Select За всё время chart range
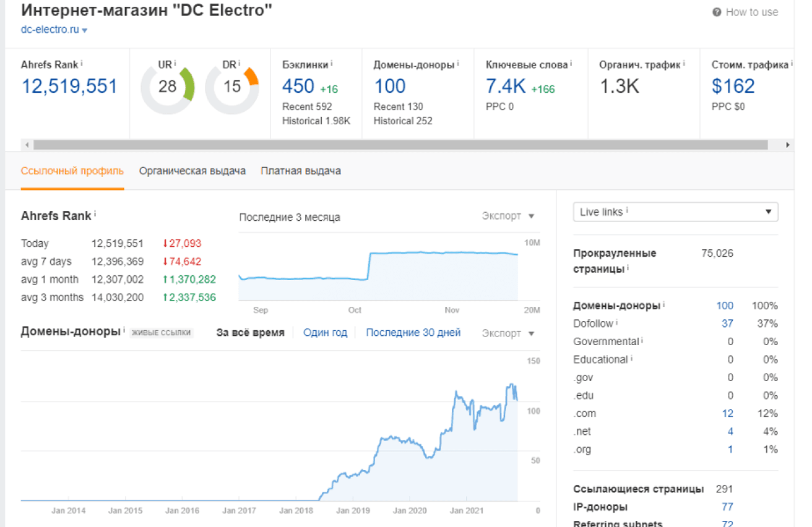Image resolution: width=812 pixels, height=527 pixels. [x=251, y=333]
